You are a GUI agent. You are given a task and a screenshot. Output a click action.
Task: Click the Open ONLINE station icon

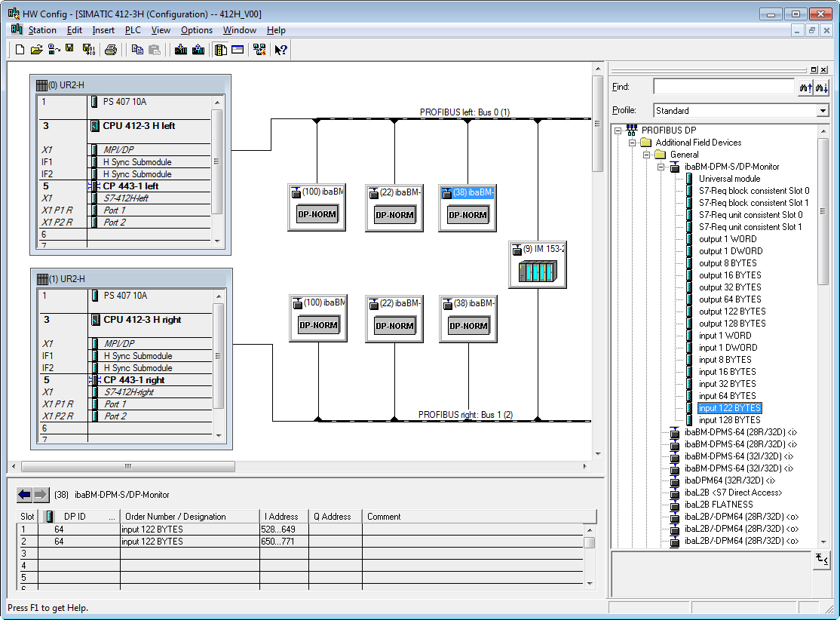(x=54, y=50)
